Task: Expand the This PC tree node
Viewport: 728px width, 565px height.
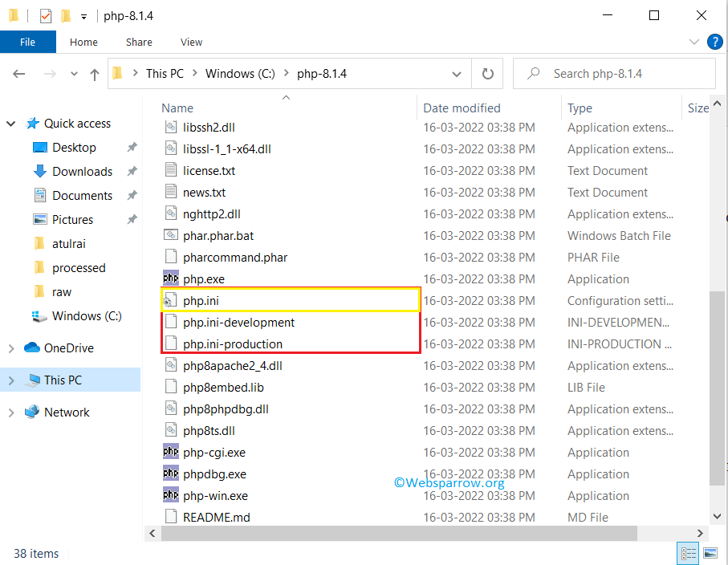Action: pos(14,380)
